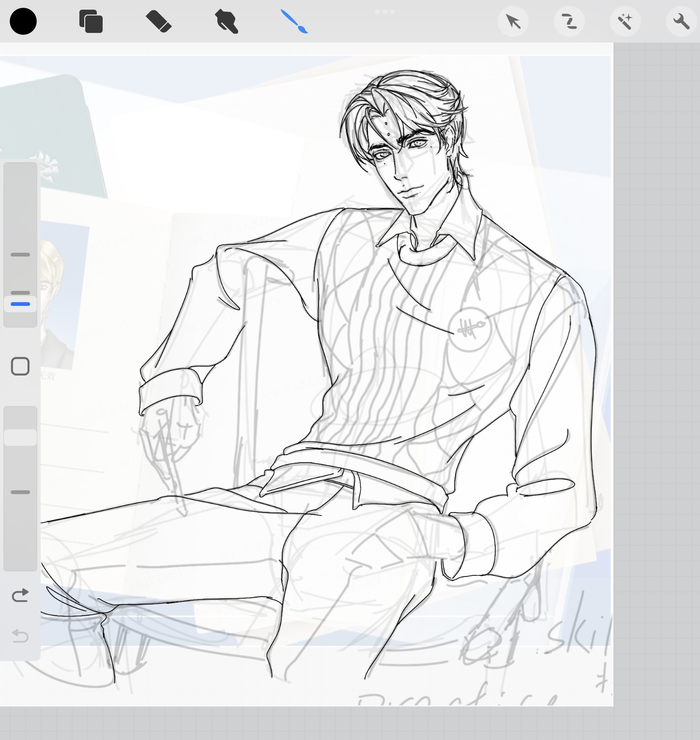Screen dimensions: 700x740
Task: Select the Smudge tool
Action: 226,22
